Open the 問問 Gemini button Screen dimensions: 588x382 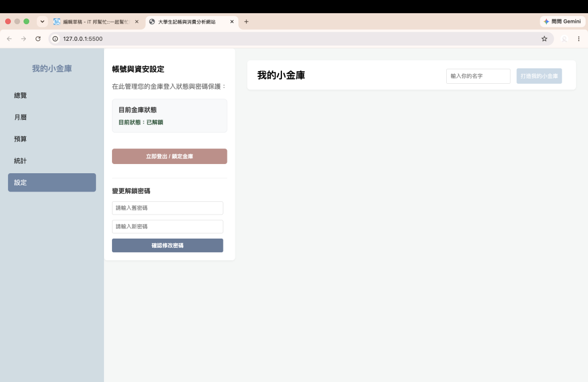pyautogui.click(x=562, y=22)
